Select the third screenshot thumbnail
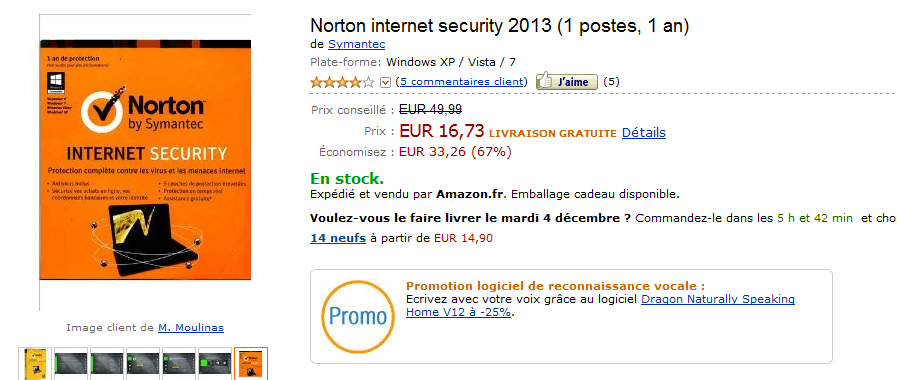 107,363
